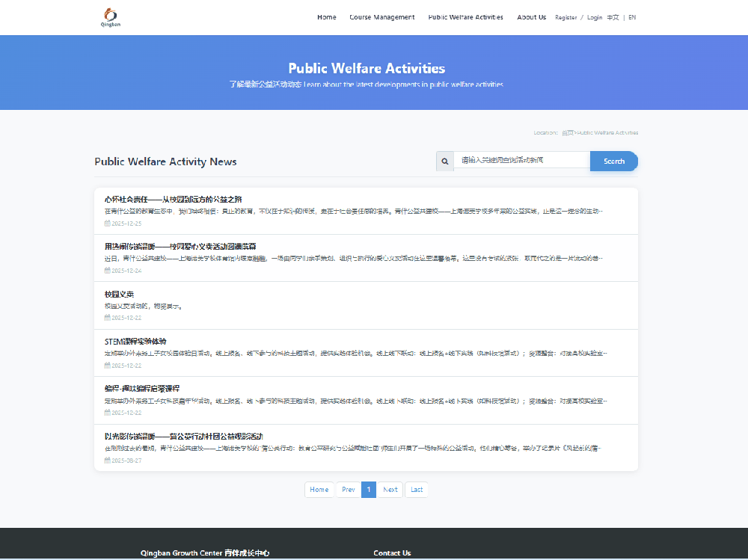Click the 首页 breadcrumb link

coord(567,132)
